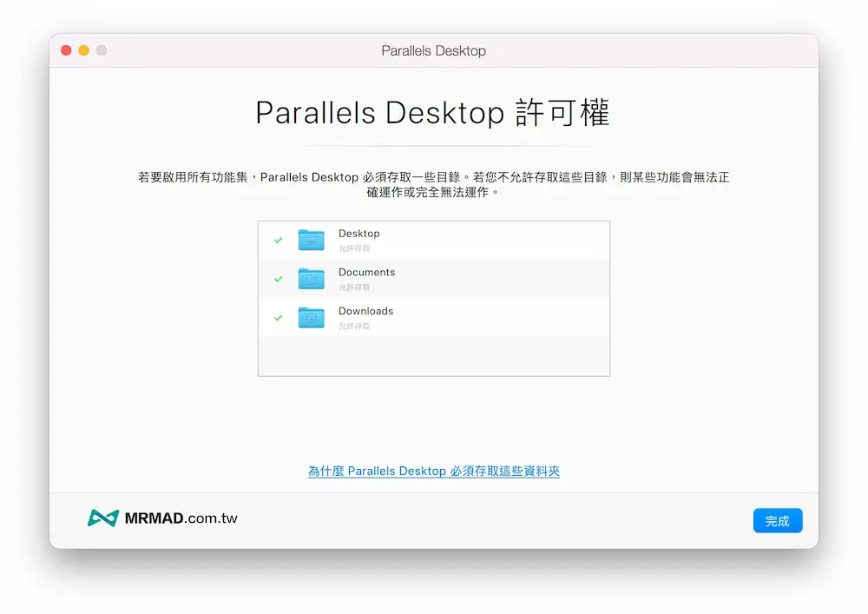The height and width of the screenshot is (614, 868).
Task: Click the Documents folder icon
Action: [x=311, y=279]
